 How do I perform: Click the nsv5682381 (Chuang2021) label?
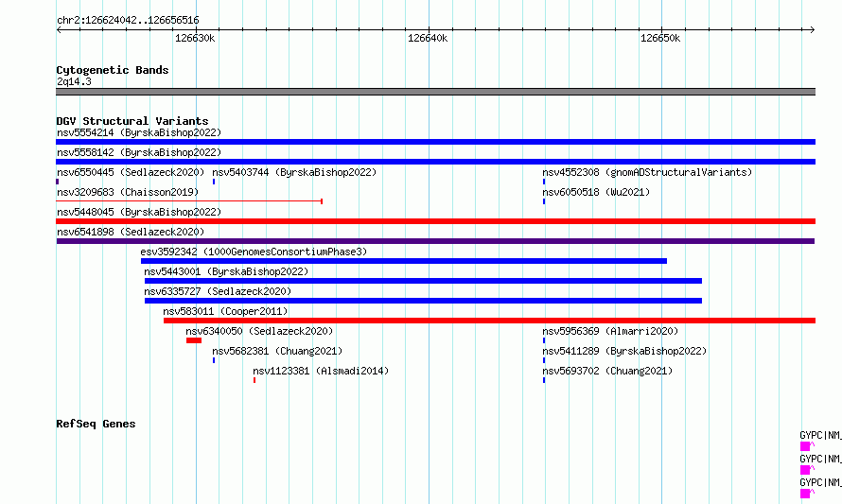(x=277, y=351)
